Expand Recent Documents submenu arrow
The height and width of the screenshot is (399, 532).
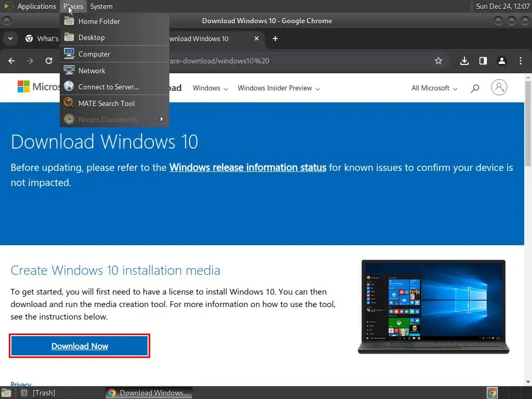coord(162,119)
